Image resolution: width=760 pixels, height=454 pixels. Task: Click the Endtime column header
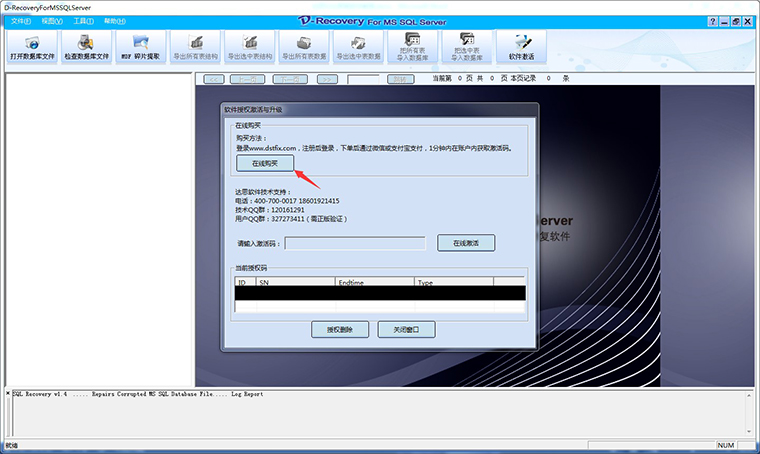point(375,282)
